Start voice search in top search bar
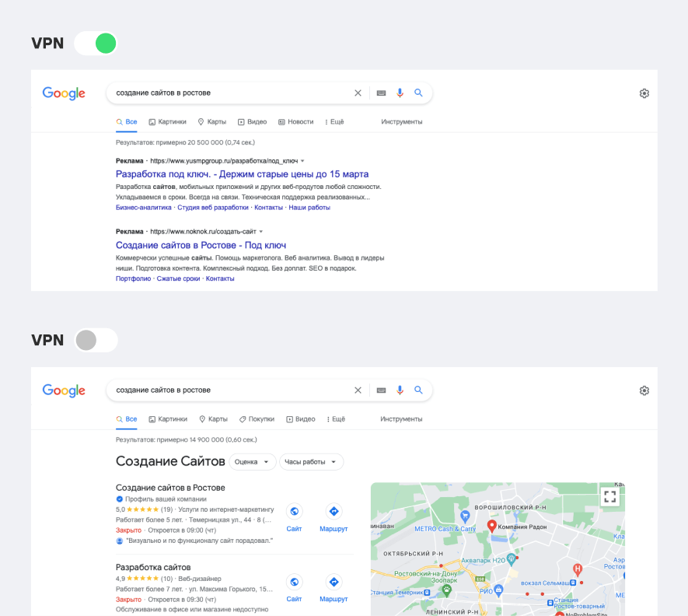This screenshot has width=688, height=616. click(400, 93)
